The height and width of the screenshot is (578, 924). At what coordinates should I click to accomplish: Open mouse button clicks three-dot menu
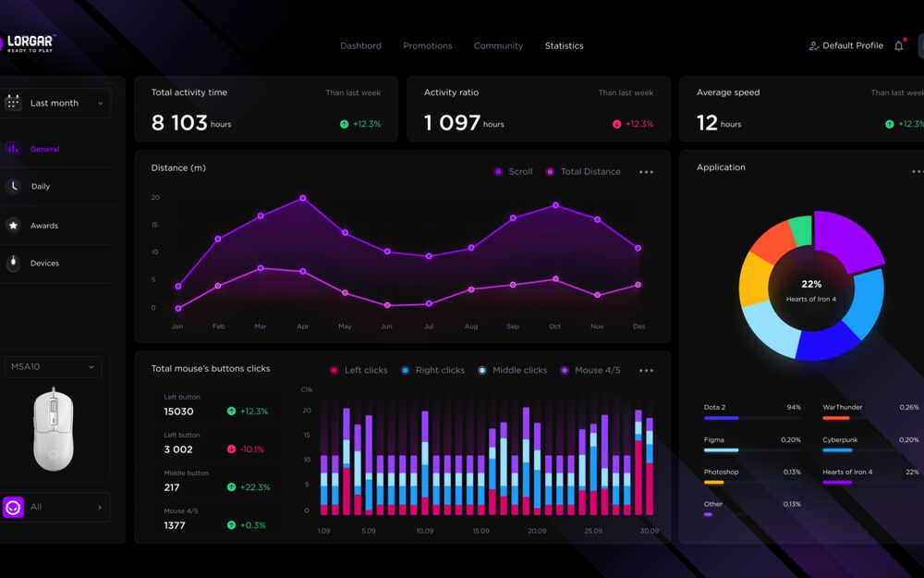[x=647, y=371]
